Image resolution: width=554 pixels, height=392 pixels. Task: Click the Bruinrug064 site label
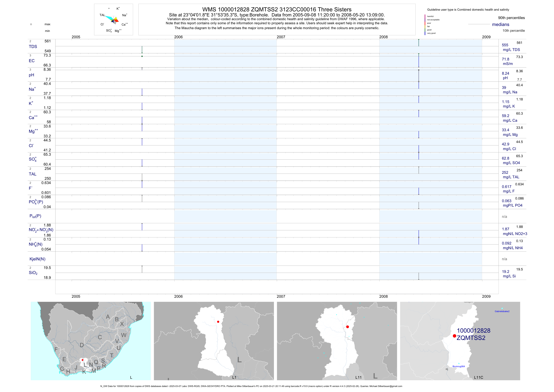[x=458, y=366]
